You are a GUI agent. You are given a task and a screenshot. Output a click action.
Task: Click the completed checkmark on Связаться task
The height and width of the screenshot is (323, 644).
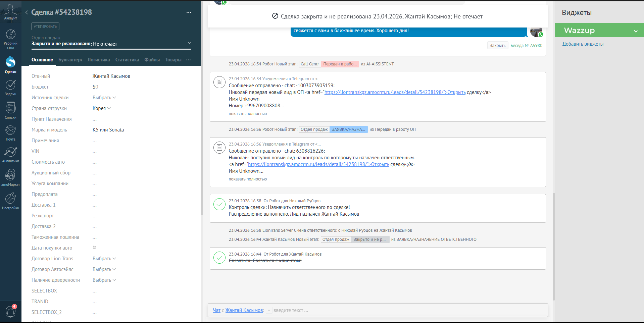tap(219, 258)
